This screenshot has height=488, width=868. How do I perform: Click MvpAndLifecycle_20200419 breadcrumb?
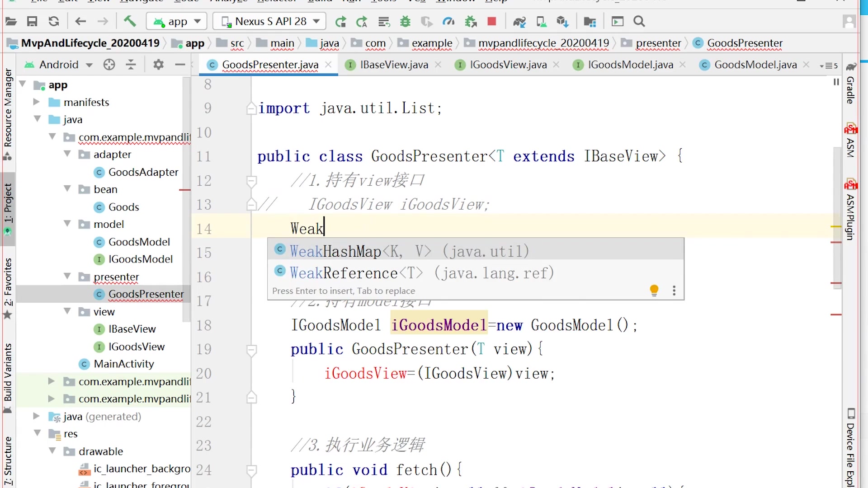[90, 43]
